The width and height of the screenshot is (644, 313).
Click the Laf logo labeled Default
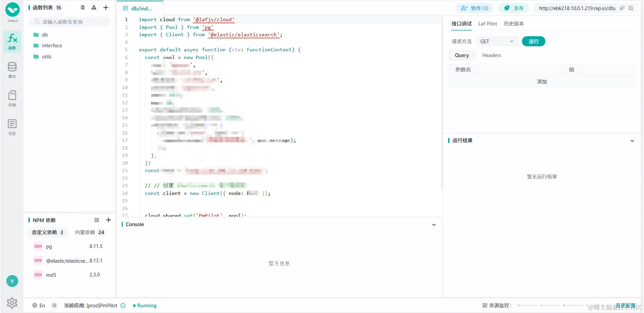coord(12,10)
